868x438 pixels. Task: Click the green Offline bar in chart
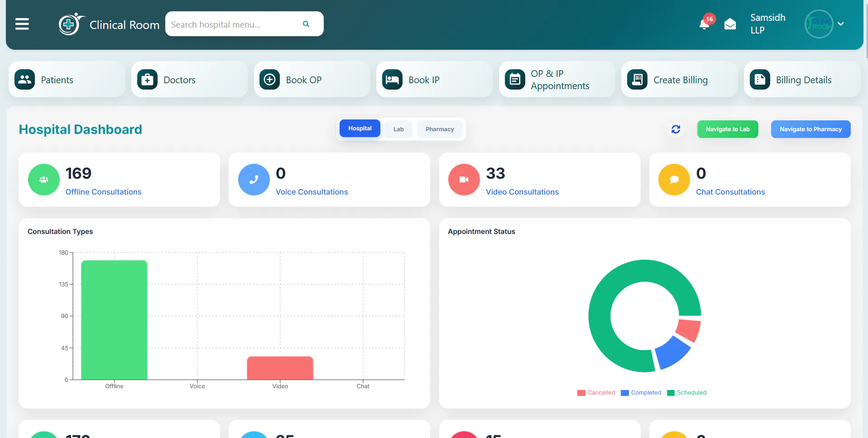114,320
